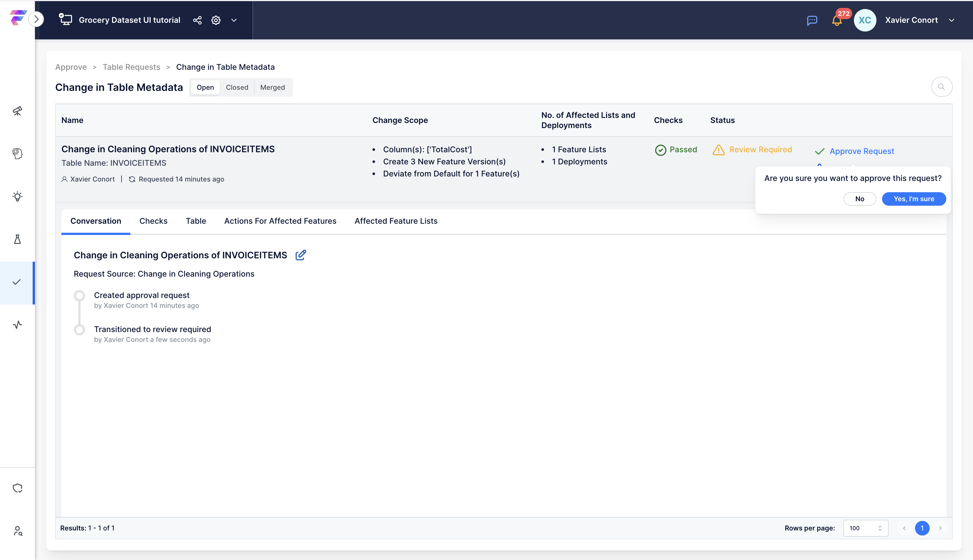Screen dimensions: 973x560
Task: Confirm with Yes, I'm sure button
Action: 914,199
